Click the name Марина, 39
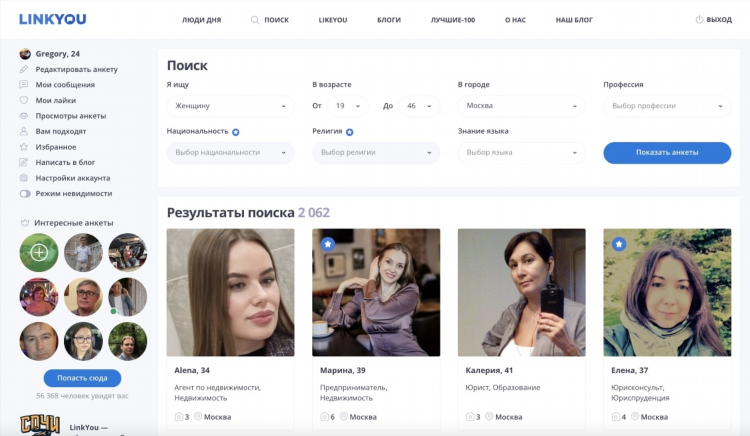 [342, 370]
